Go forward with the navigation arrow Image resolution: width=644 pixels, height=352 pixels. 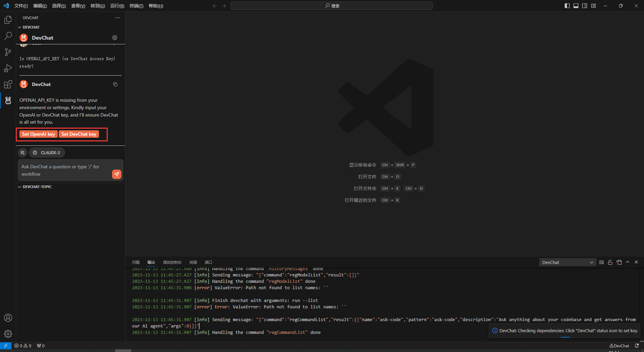pyautogui.click(x=224, y=6)
